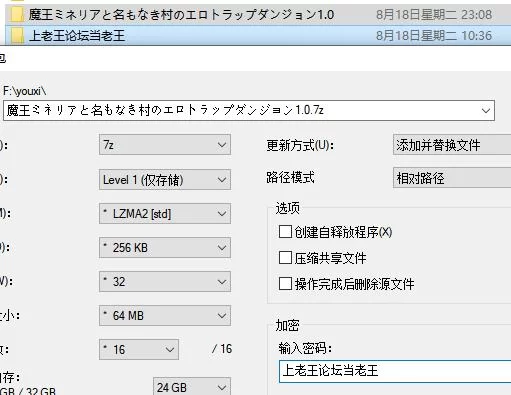Open the LZMA2 [std] method dropdown
Viewport: 511px width, 395px height.
pyautogui.click(x=165, y=214)
